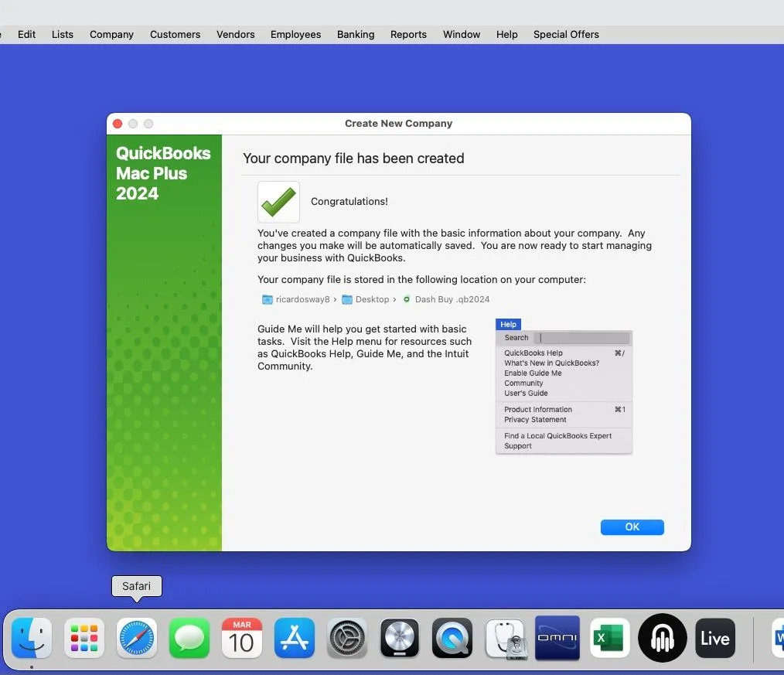Open the Help menu in menu bar
Viewport: 784px width, 675px height.
[x=506, y=35]
